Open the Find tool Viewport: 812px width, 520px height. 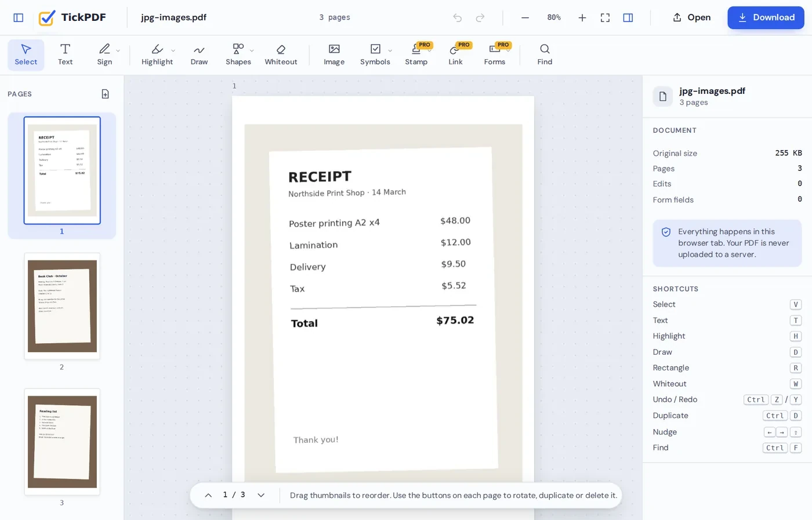pyautogui.click(x=545, y=54)
